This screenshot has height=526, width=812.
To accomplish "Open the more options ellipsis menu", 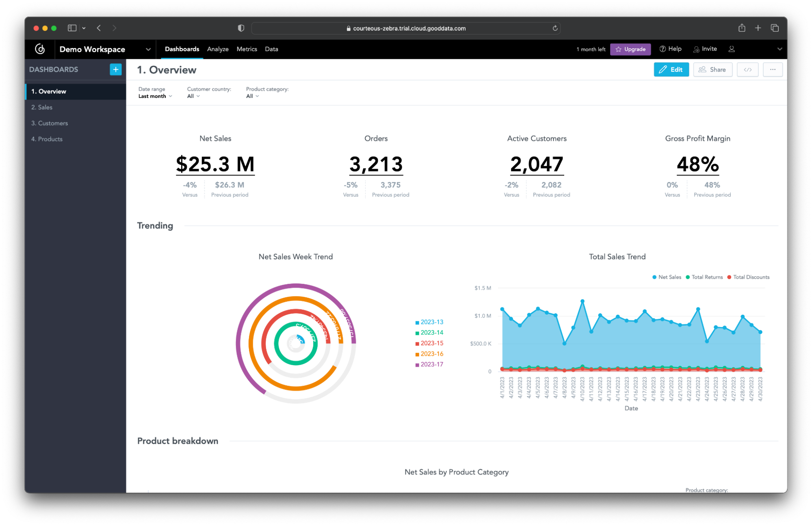I will (773, 69).
